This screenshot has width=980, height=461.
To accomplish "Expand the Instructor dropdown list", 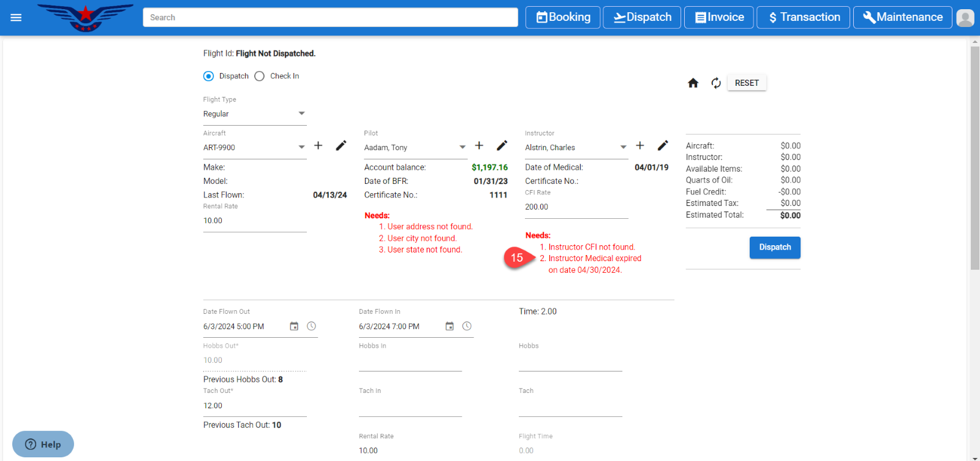I will pyautogui.click(x=623, y=147).
